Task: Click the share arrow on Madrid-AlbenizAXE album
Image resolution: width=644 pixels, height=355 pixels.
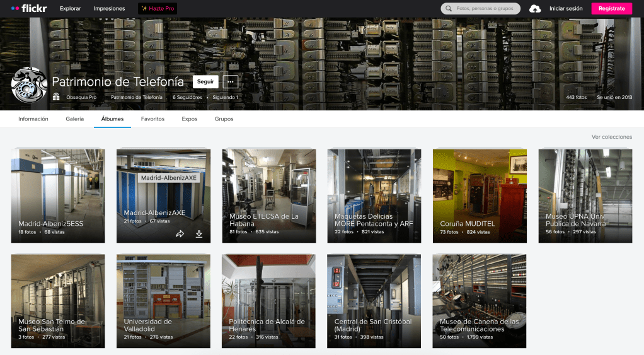Action: tap(180, 234)
